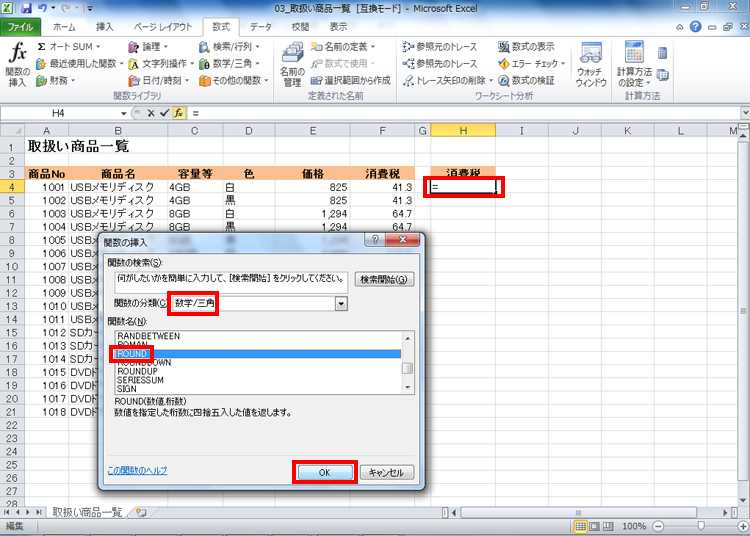Click the function list scroll down arrow
The width and height of the screenshot is (750, 536).
tap(408, 387)
